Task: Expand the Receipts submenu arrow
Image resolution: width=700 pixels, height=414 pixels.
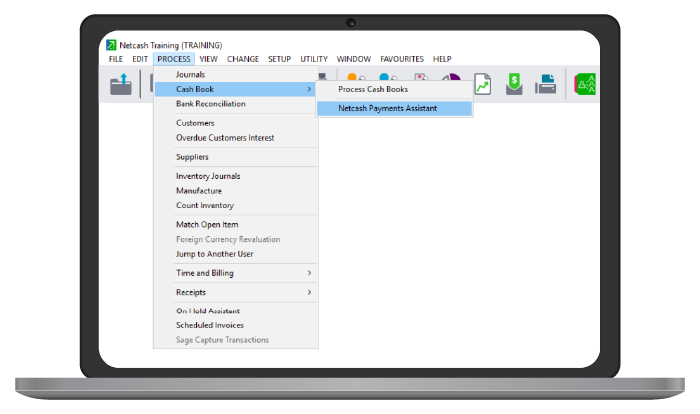Action: point(309,292)
